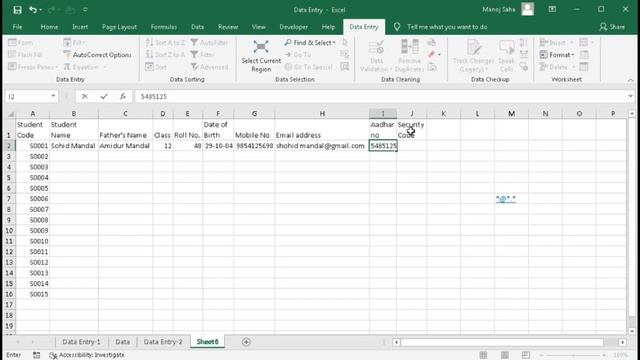This screenshot has height=360, width=640.
Task: Switch to Data Entry-1 sheet tab
Action: pos(81,342)
